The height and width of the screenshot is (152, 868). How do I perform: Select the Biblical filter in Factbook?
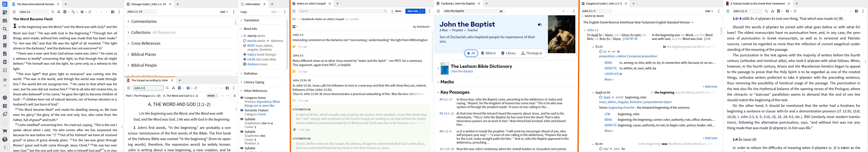488,53
